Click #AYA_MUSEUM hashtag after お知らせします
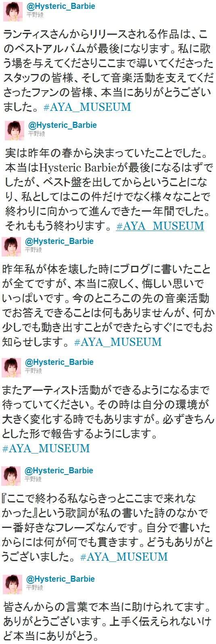The height and width of the screenshot is (644, 216). (118, 342)
